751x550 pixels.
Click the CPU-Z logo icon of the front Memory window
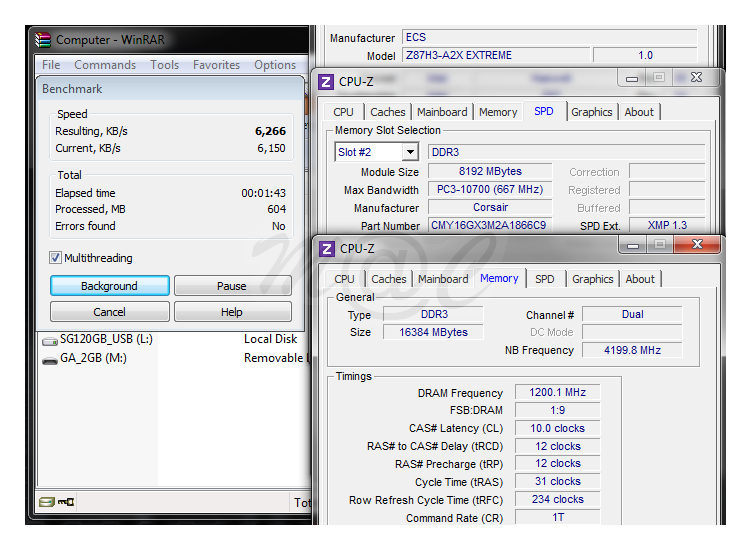pos(326,248)
